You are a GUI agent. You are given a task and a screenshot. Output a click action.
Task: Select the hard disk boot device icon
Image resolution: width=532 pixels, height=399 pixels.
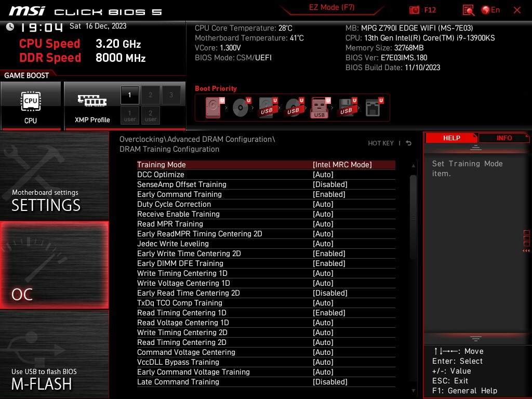click(215, 108)
